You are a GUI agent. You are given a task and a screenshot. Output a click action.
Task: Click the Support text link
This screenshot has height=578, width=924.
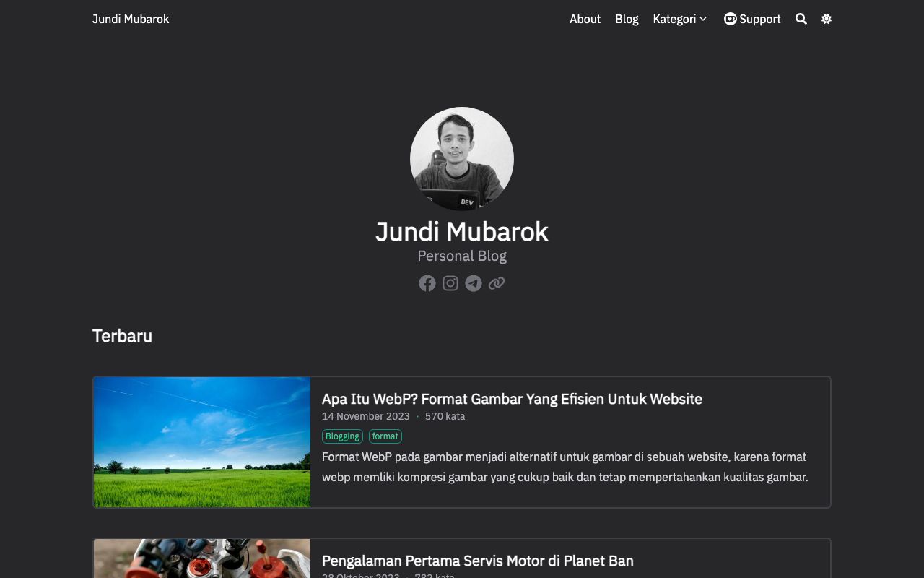[759, 19]
